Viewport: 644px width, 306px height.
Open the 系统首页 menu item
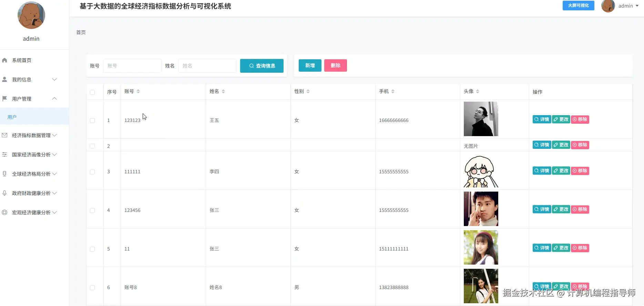coord(34,60)
